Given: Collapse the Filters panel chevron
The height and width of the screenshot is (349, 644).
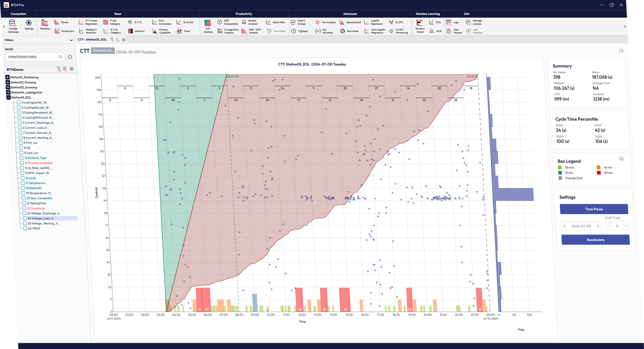Looking at the screenshot, I should (71, 40).
